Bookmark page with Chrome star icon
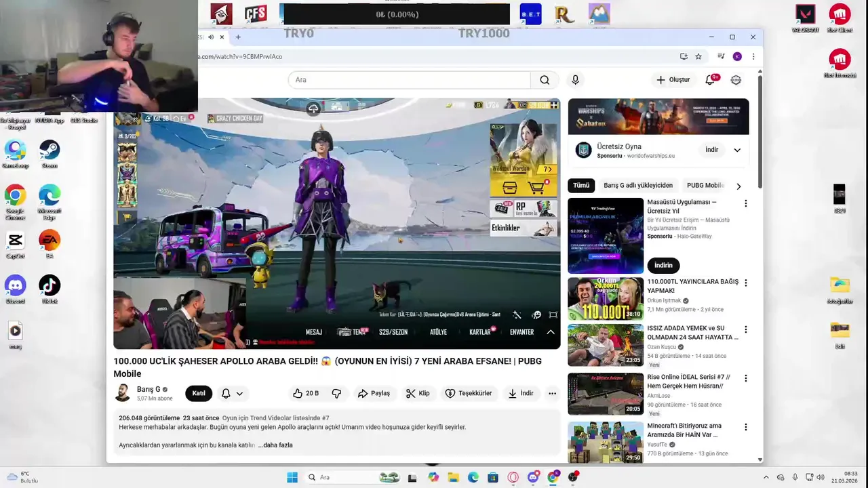 (x=698, y=56)
